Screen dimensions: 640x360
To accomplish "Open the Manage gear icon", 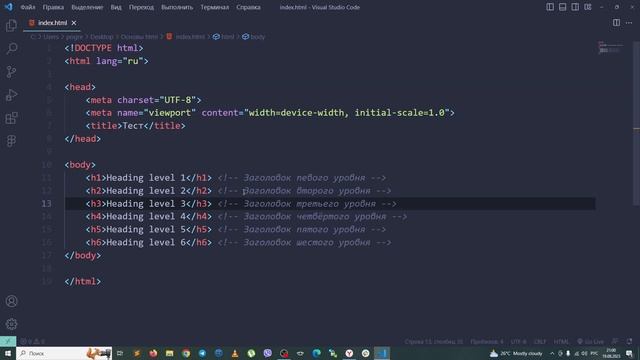I will tap(11, 324).
